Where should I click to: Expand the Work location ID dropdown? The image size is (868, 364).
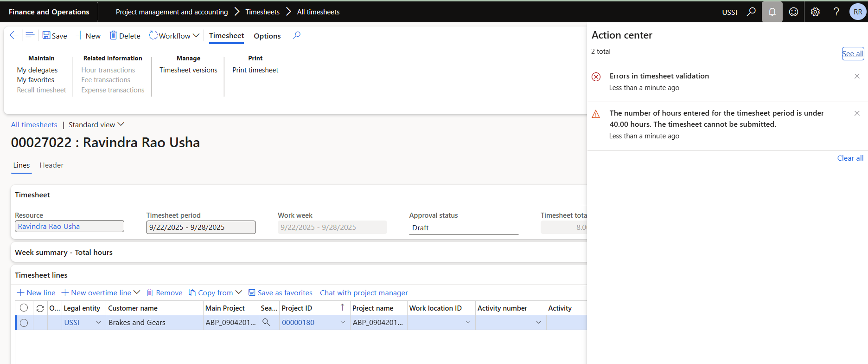click(x=468, y=322)
